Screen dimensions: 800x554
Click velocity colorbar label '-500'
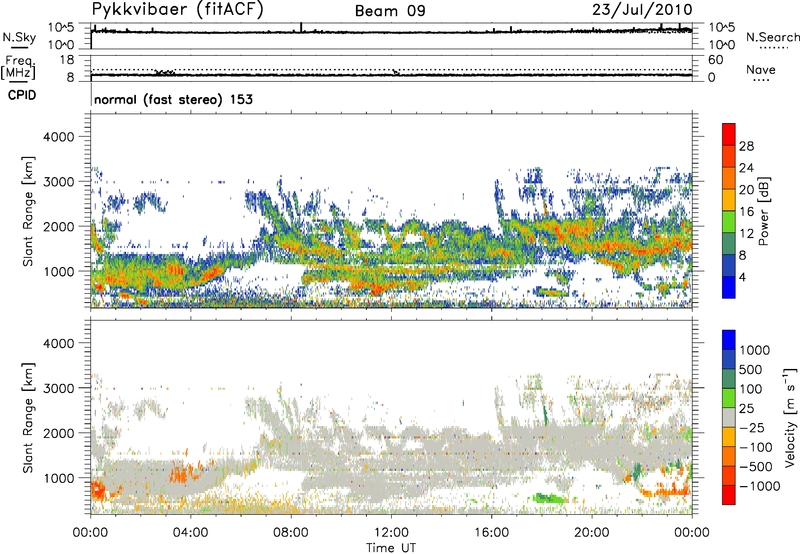click(x=755, y=467)
